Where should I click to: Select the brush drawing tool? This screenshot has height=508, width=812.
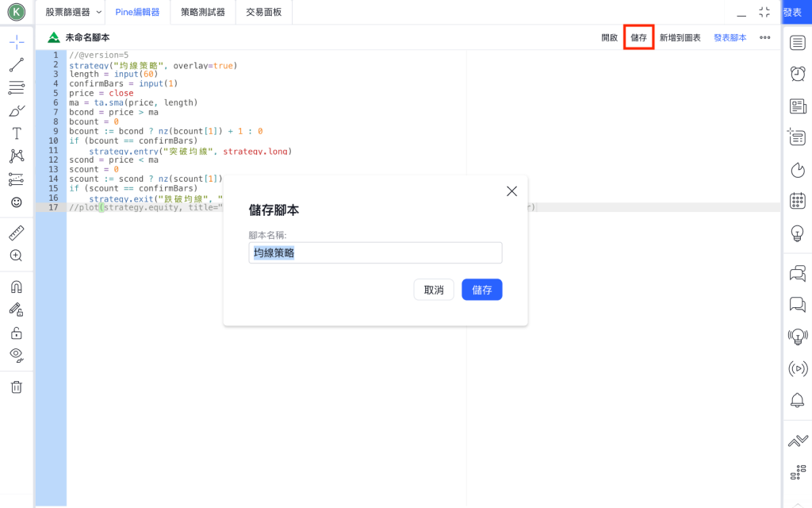17,110
